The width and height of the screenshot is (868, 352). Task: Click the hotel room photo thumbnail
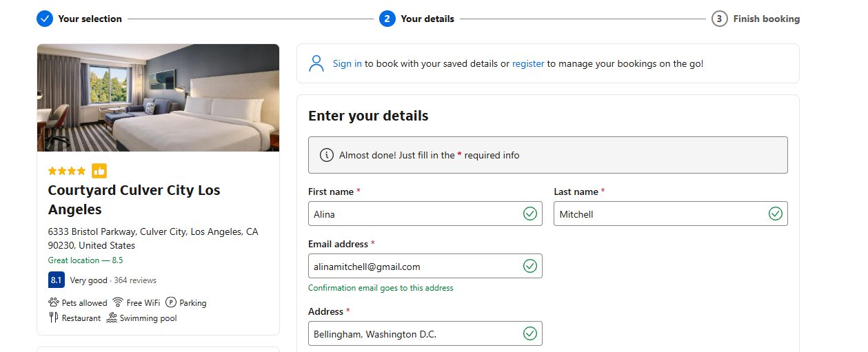(x=158, y=98)
